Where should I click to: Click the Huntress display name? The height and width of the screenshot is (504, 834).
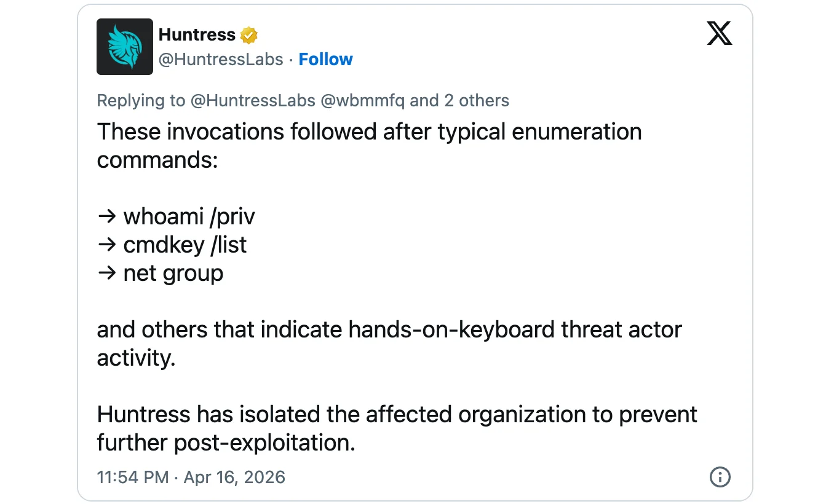(x=196, y=34)
